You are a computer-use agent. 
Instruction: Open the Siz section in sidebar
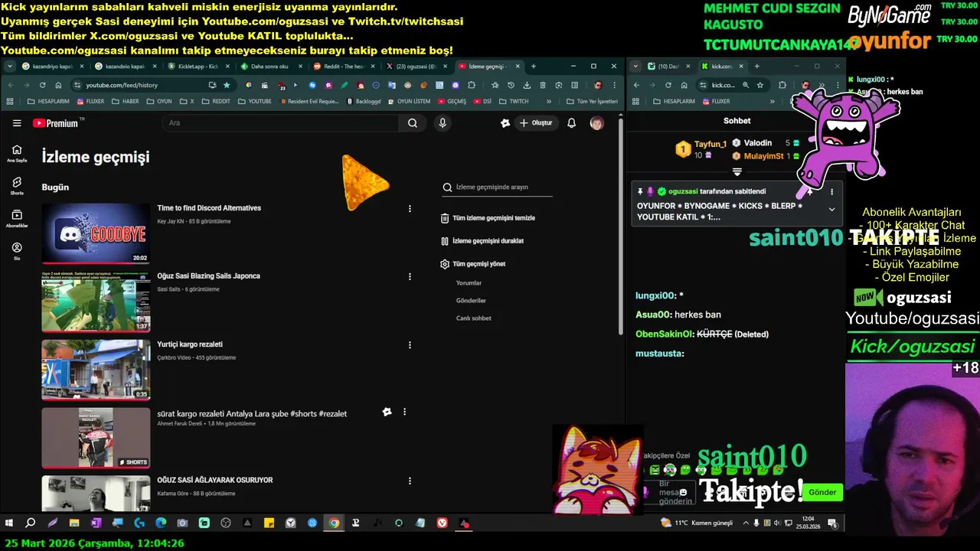click(x=17, y=251)
